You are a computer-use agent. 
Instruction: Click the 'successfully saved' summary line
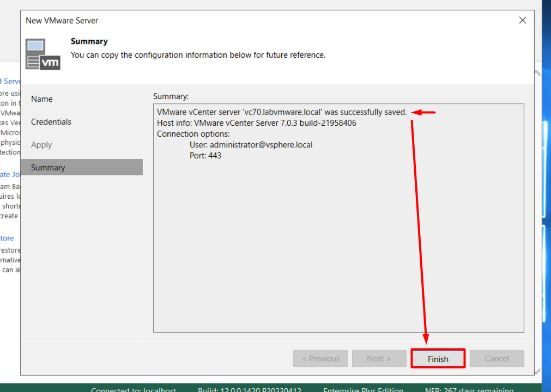pos(281,112)
